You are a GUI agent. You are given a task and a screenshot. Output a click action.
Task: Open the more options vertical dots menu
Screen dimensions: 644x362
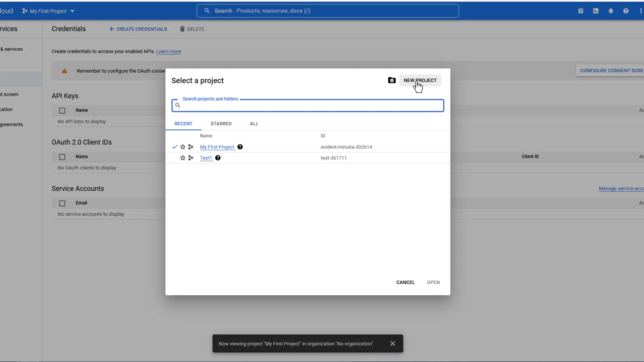pos(641,11)
